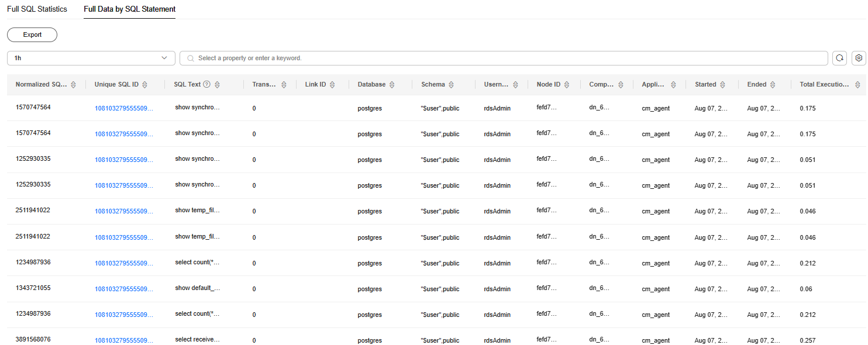This screenshot has height=345, width=868.
Task: Open table column settings gear
Action: click(859, 58)
